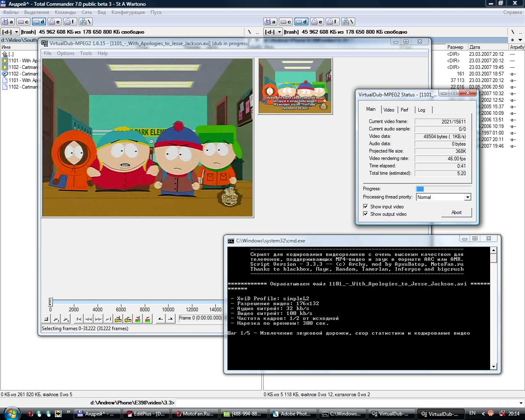Go to previous keyframe in VirtualDub
Image resolution: width=525 pixels, height=420 pixels.
tap(118, 319)
